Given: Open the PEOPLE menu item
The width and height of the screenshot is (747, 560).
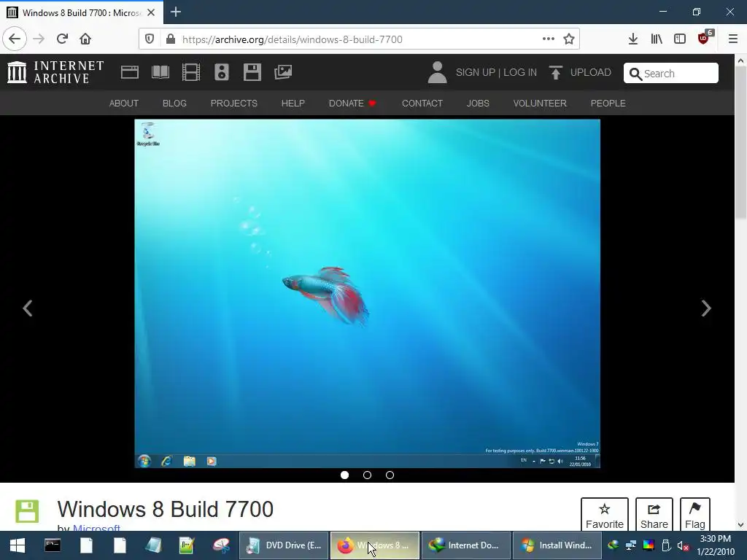Looking at the screenshot, I should click(608, 104).
